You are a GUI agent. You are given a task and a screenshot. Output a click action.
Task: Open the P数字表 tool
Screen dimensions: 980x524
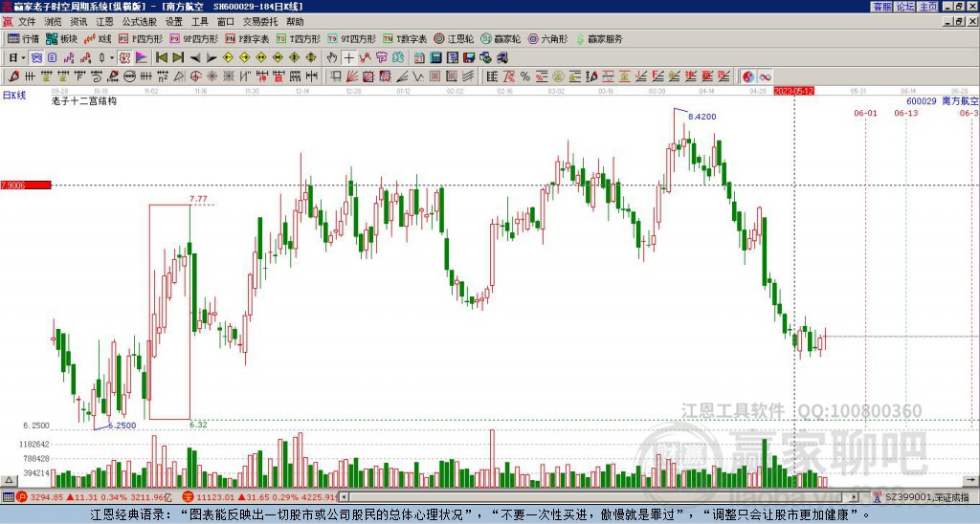[247, 38]
